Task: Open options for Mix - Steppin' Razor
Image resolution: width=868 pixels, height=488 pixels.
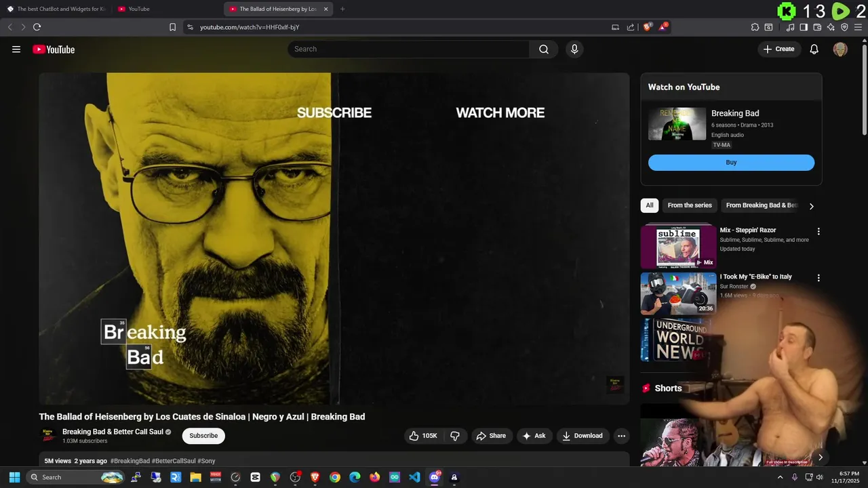Action: click(818, 231)
